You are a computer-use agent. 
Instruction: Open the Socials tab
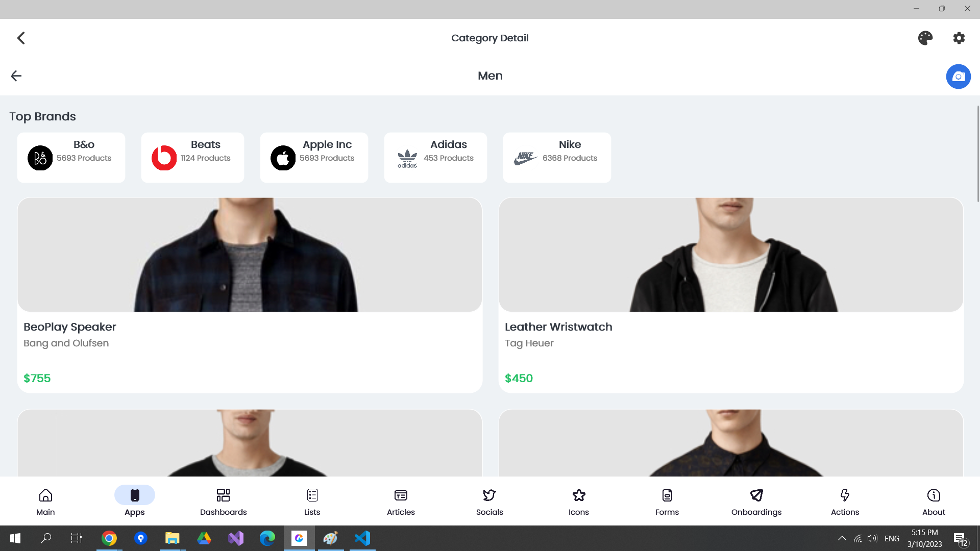489,502
